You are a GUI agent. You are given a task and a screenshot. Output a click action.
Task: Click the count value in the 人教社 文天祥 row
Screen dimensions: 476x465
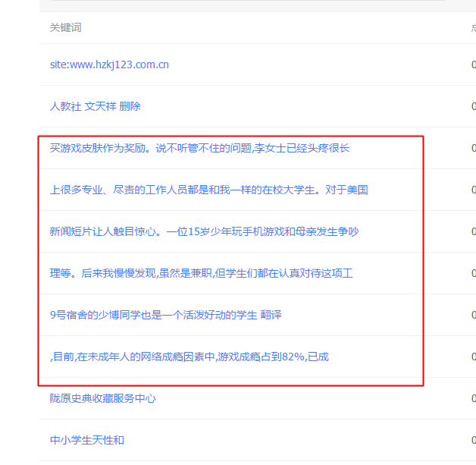[x=473, y=106]
